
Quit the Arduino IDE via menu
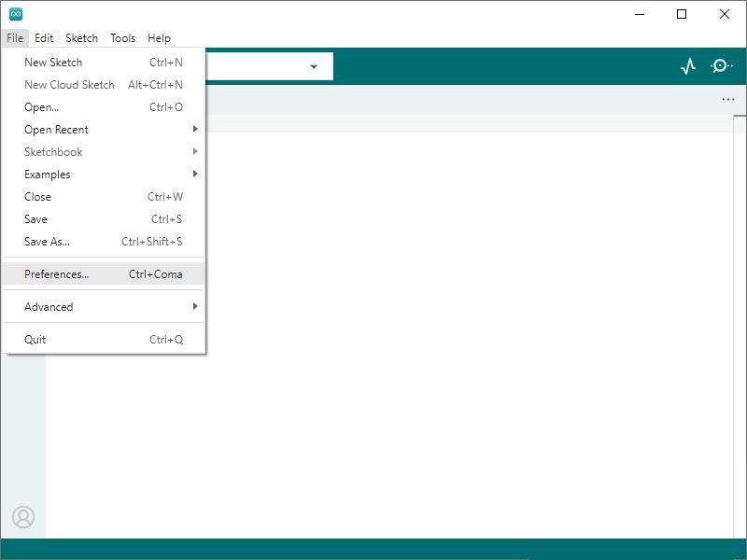[104, 340]
